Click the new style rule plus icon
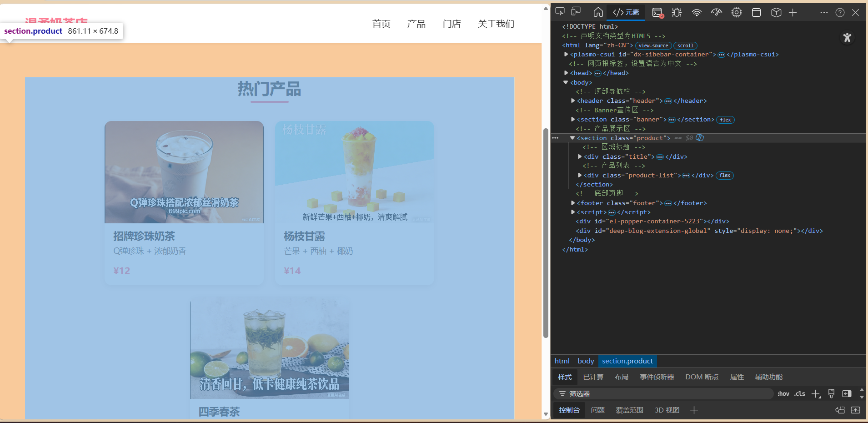Screen dimensions: 868x423 coord(816,394)
